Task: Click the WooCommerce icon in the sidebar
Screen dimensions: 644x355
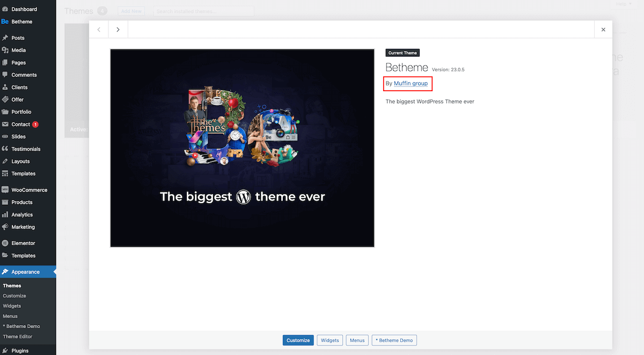Action: (x=5, y=190)
